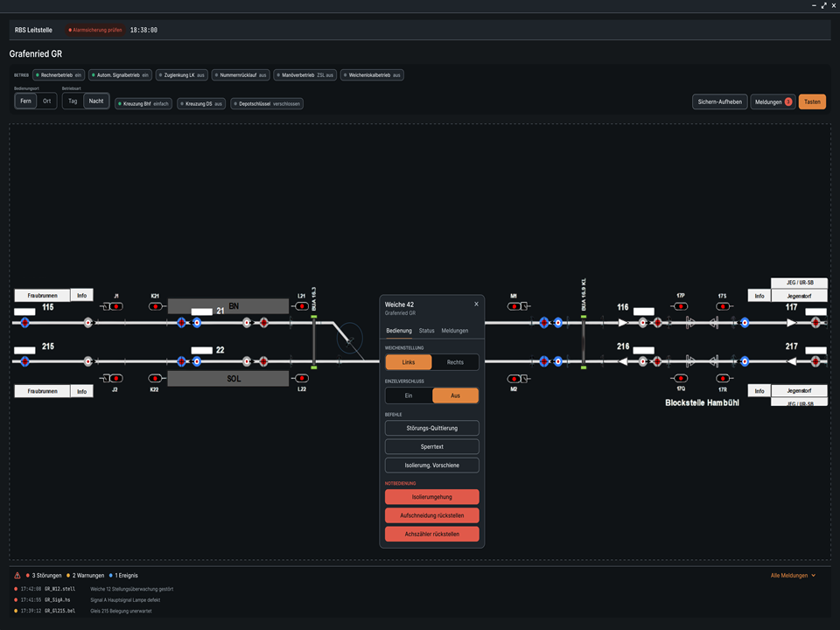Click block signal 17R
The width and height of the screenshot is (840, 630).
coord(724,378)
